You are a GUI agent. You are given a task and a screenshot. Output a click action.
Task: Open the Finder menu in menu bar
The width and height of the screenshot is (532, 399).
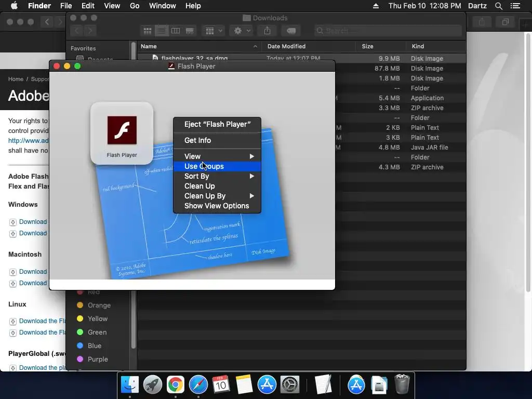[39, 6]
